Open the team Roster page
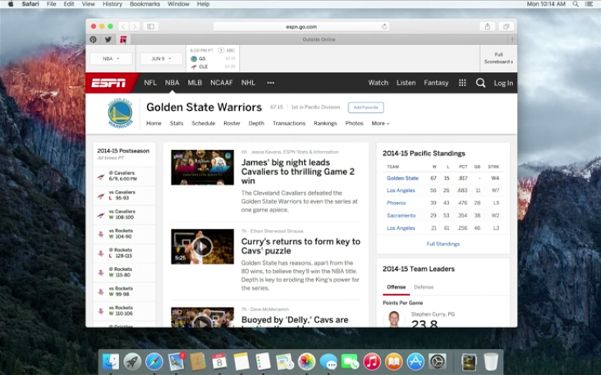The width and height of the screenshot is (601, 375). tap(232, 123)
